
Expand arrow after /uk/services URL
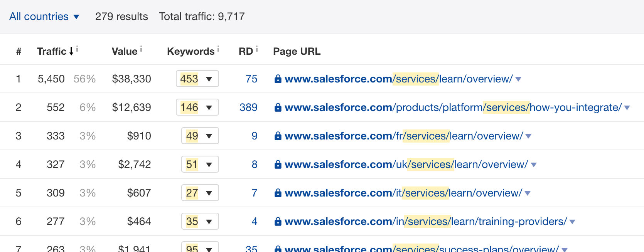pos(534,165)
